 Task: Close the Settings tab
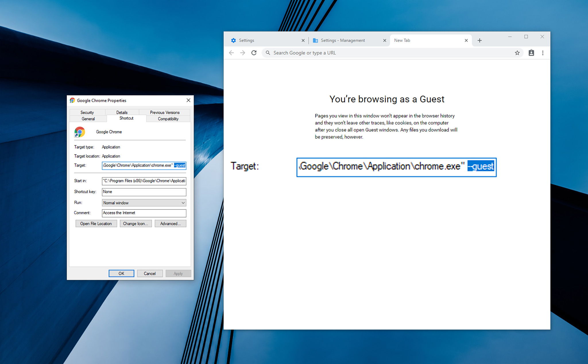303,40
